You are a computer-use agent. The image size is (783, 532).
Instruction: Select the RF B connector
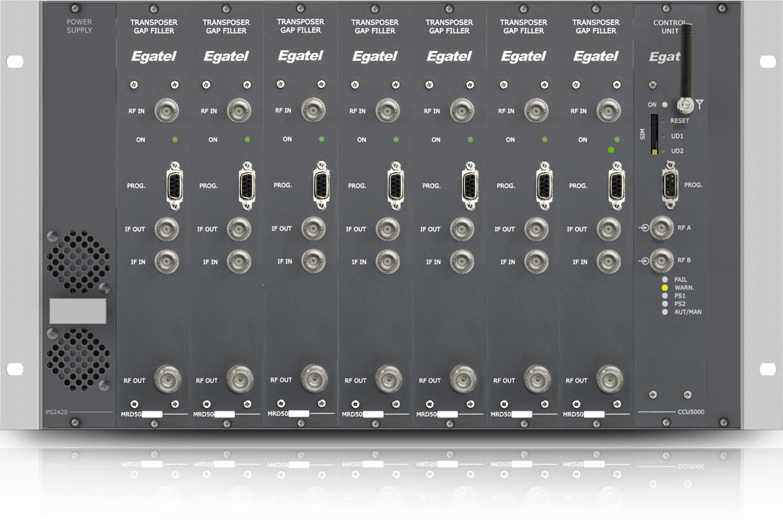click(x=662, y=260)
